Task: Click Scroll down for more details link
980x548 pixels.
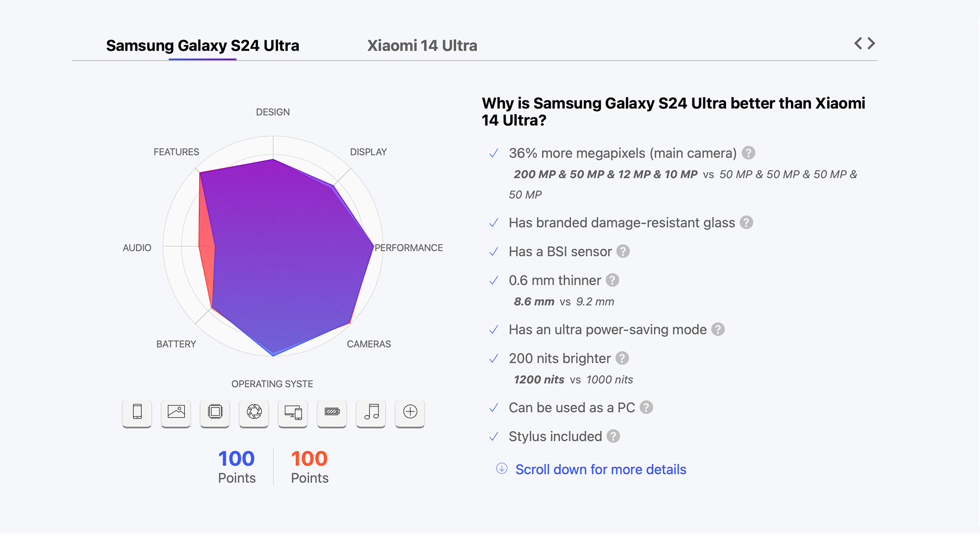Action: [x=600, y=469]
